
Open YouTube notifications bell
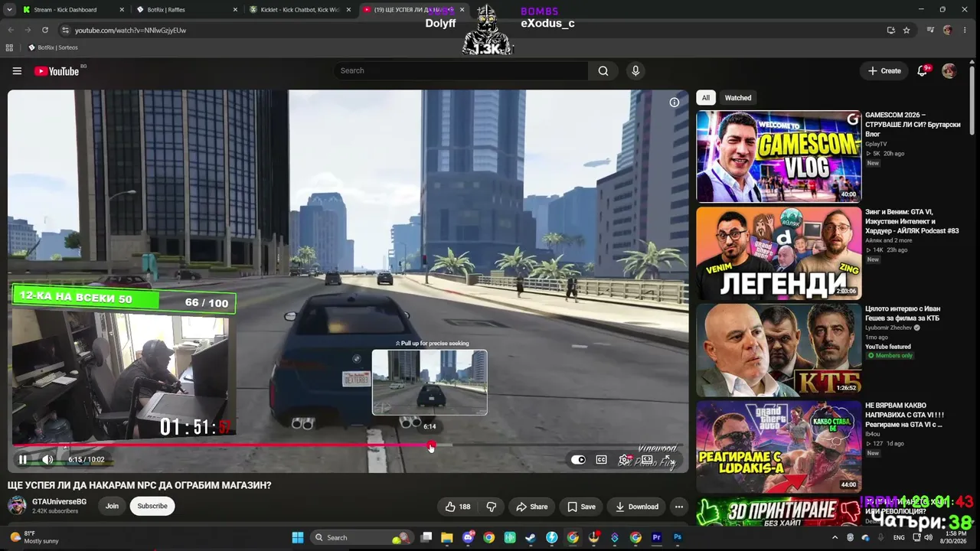click(923, 70)
